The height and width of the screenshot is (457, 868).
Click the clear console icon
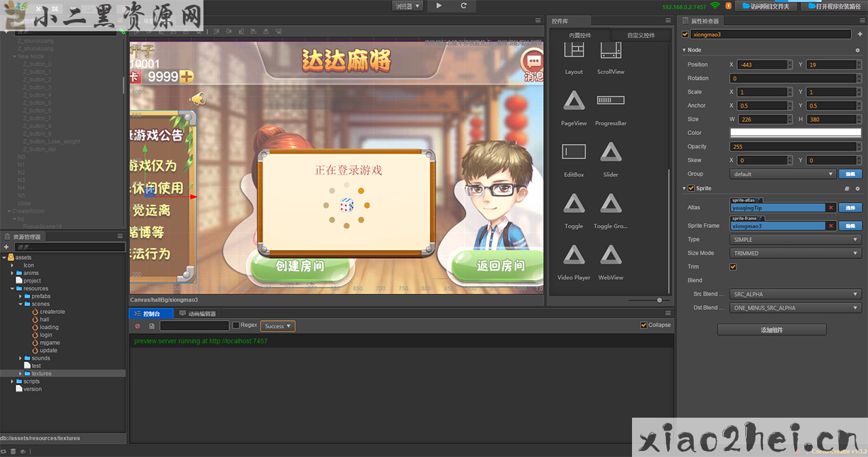[138, 326]
